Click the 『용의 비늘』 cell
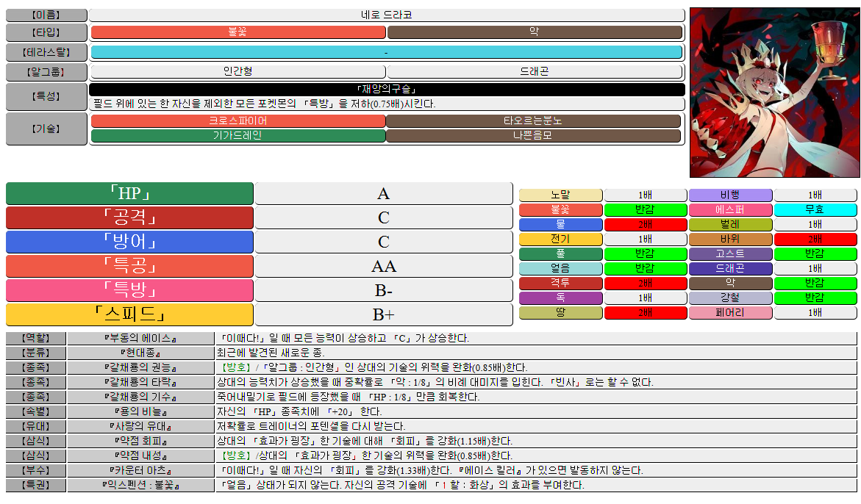 (140, 412)
